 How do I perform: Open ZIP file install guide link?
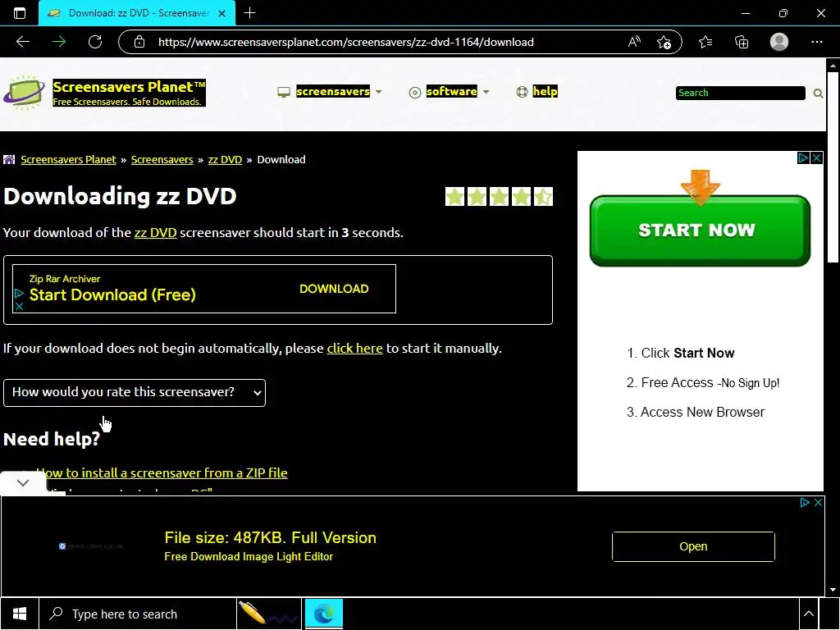coord(162,473)
